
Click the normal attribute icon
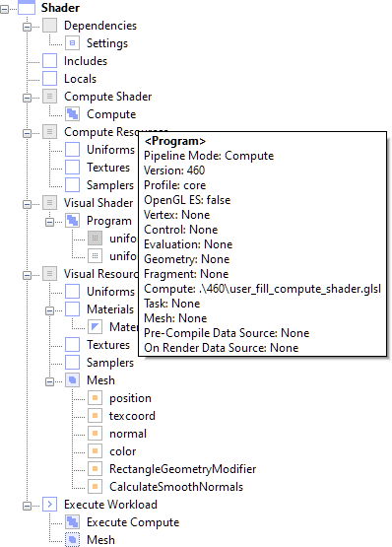(x=95, y=434)
